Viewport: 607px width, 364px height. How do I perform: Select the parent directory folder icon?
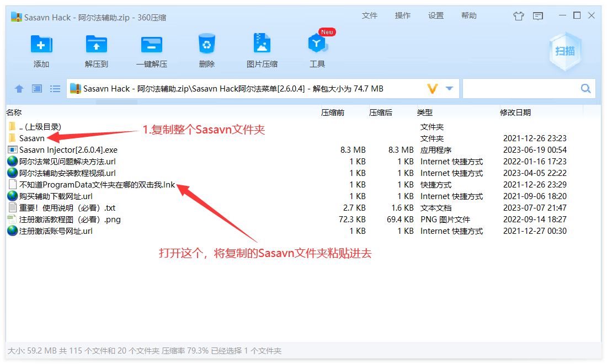click(12, 126)
